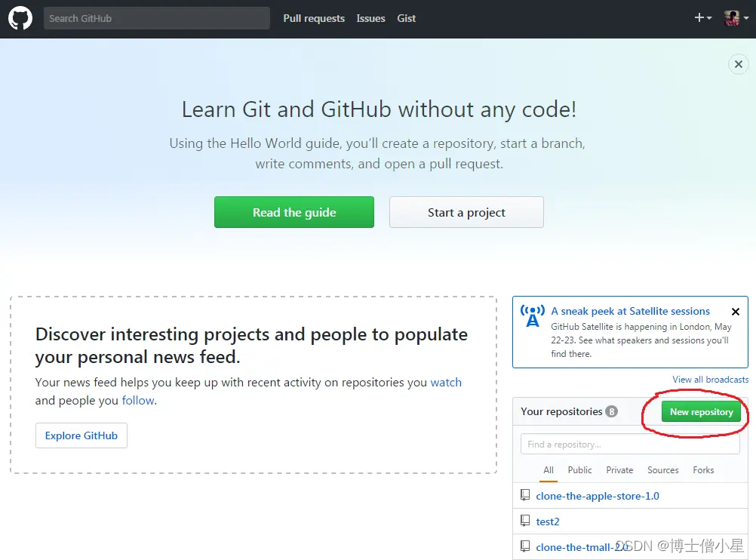Image resolution: width=756 pixels, height=560 pixels.
Task: Select the Sources filter tab
Action: click(x=662, y=469)
